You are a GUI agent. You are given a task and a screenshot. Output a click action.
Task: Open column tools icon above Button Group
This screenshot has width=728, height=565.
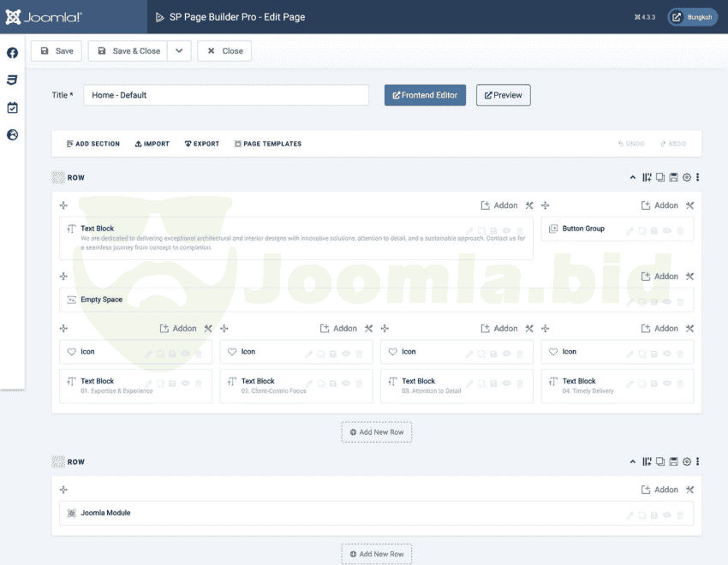[x=689, y=205]
